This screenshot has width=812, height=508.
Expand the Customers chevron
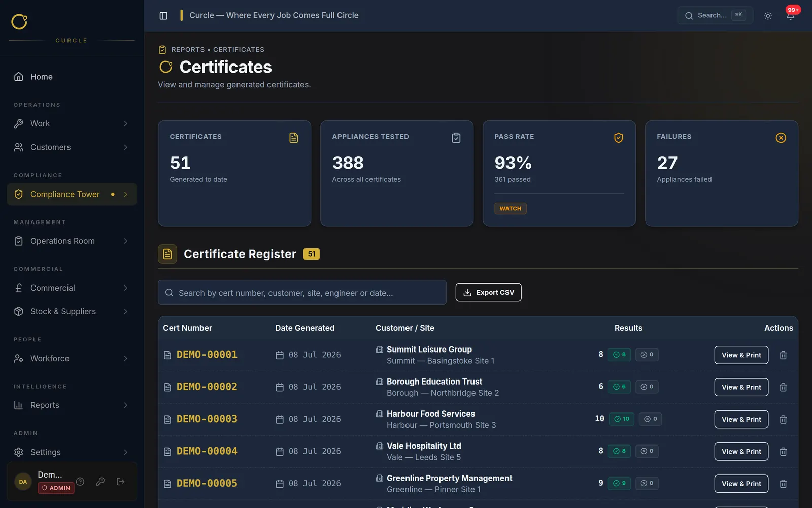click(x=125, y=147)
